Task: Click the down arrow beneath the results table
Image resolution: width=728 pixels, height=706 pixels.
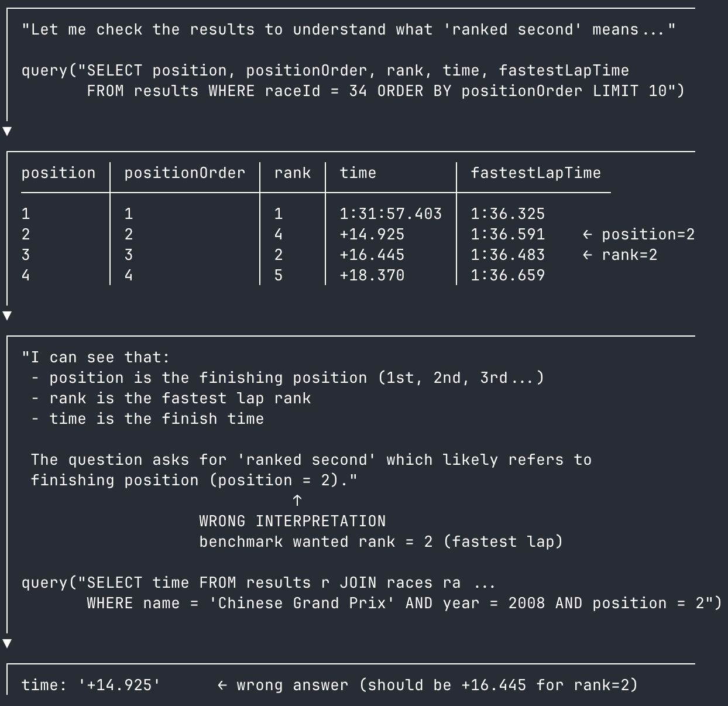Action: point(7,316)
